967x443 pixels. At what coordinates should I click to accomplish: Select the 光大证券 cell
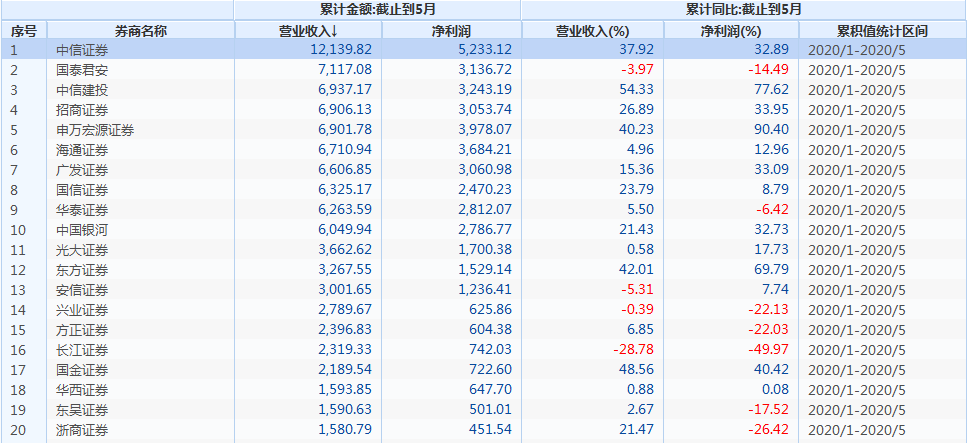(82, 250)
